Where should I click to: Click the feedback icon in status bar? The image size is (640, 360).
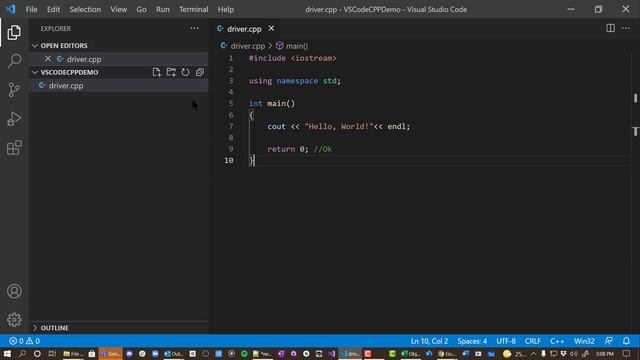[609, 341]
